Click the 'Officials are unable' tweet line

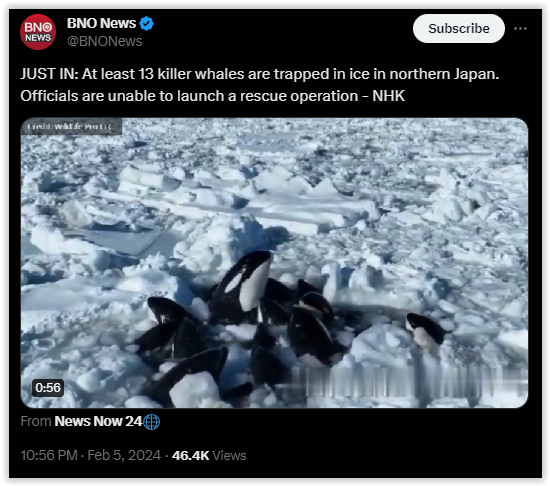point(213,96)
